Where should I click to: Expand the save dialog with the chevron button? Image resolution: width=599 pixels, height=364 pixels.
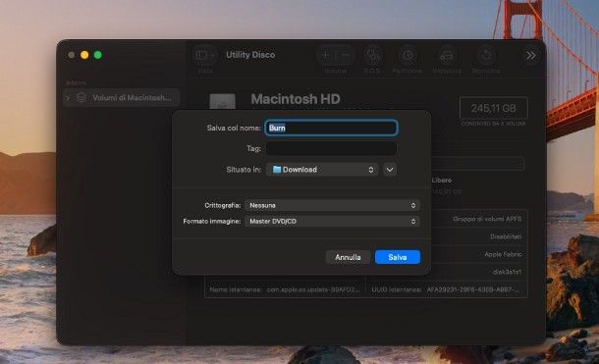point(390,170)
